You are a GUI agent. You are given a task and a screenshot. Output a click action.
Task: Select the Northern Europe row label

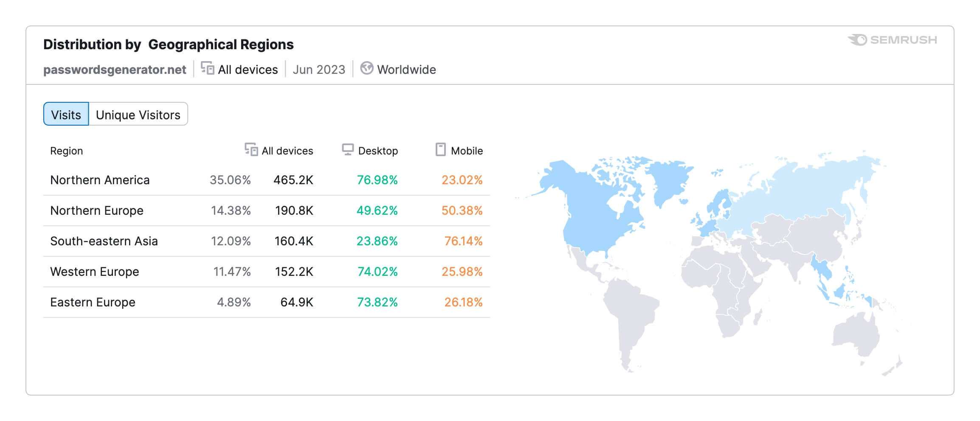97,210
